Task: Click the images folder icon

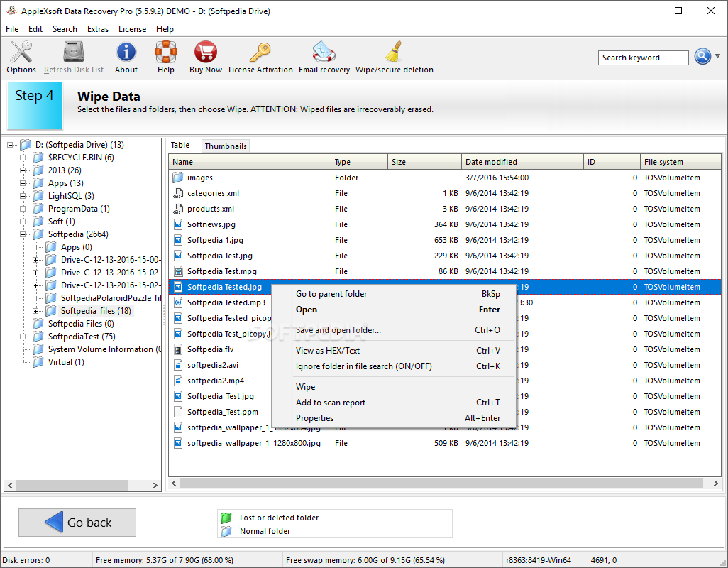Action: (178, 177)
